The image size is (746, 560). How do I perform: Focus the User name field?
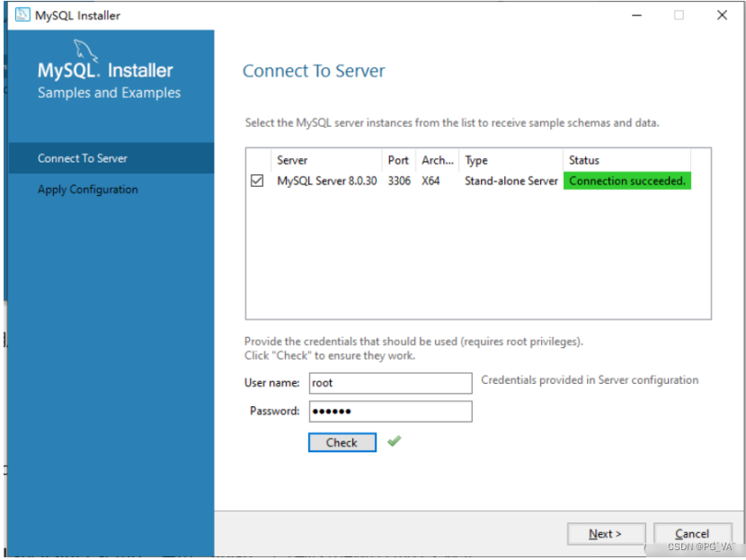[391, 383]
